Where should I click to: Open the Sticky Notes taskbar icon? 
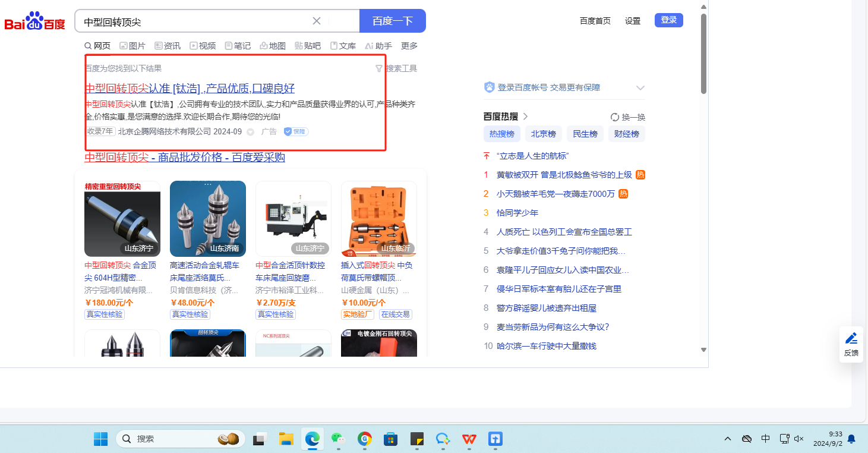pyautogui.click(x=416, y=439)
